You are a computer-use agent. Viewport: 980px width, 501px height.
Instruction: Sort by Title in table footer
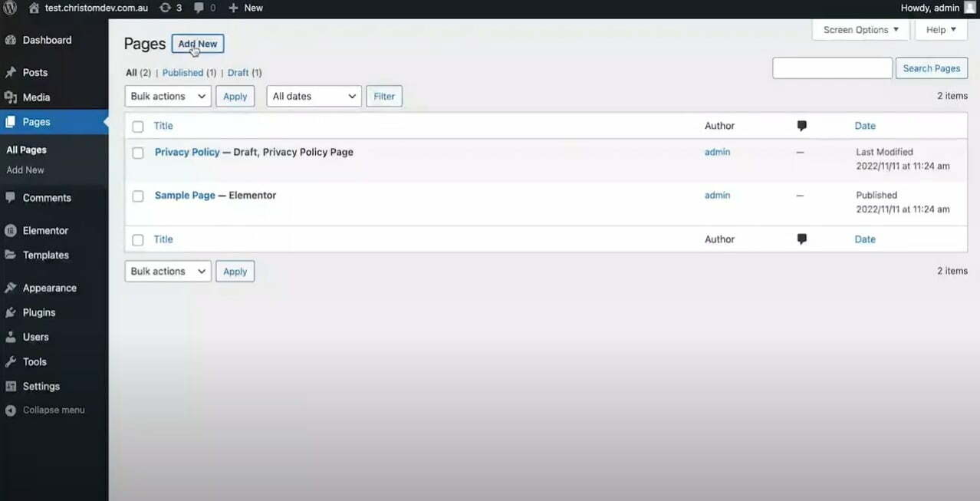tap(163, 239)
